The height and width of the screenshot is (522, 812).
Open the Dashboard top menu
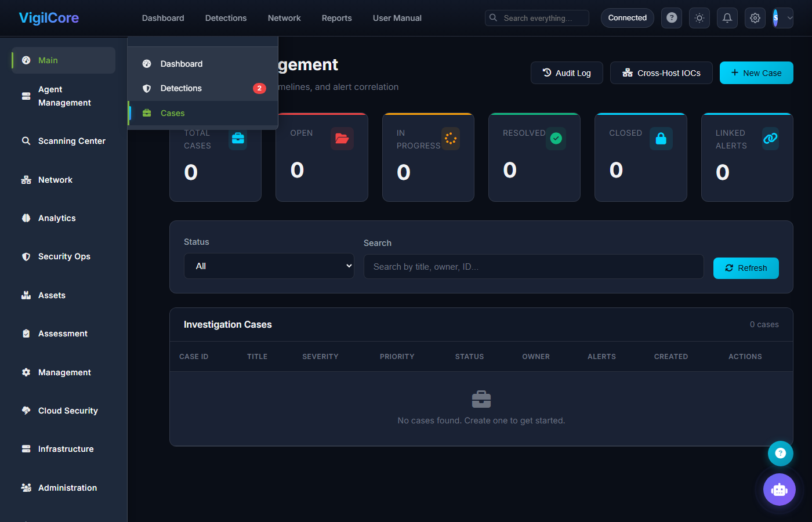163,18
